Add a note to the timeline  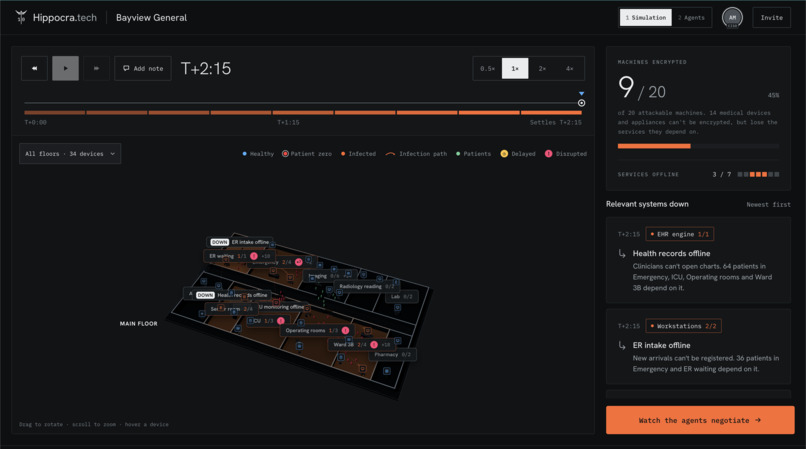pos(143,68)
